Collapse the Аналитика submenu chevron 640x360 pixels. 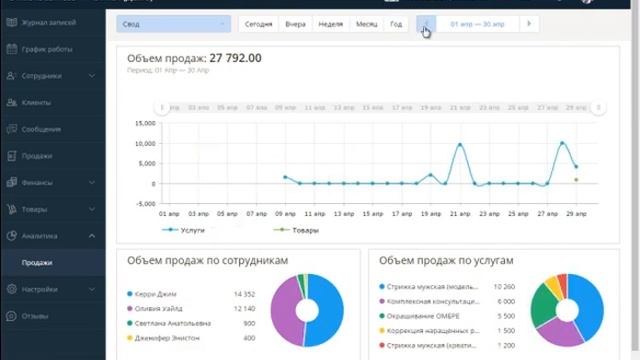(x=92, y=236)
